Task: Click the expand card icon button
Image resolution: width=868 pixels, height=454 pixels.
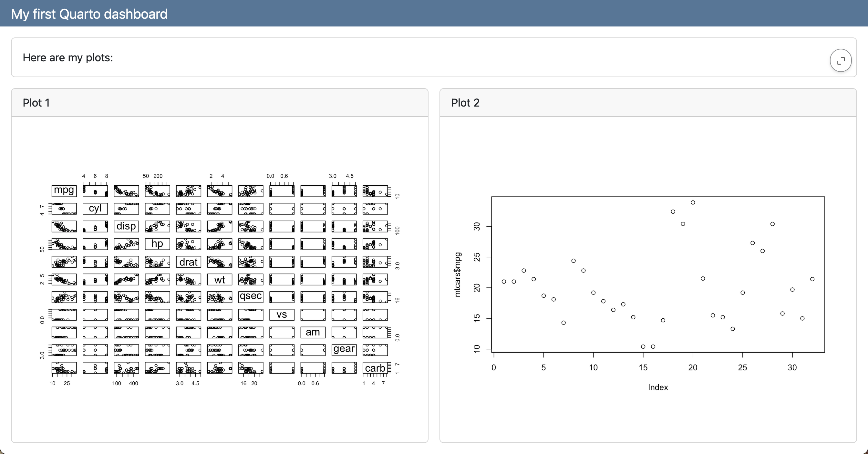Action: pos(840,61)
